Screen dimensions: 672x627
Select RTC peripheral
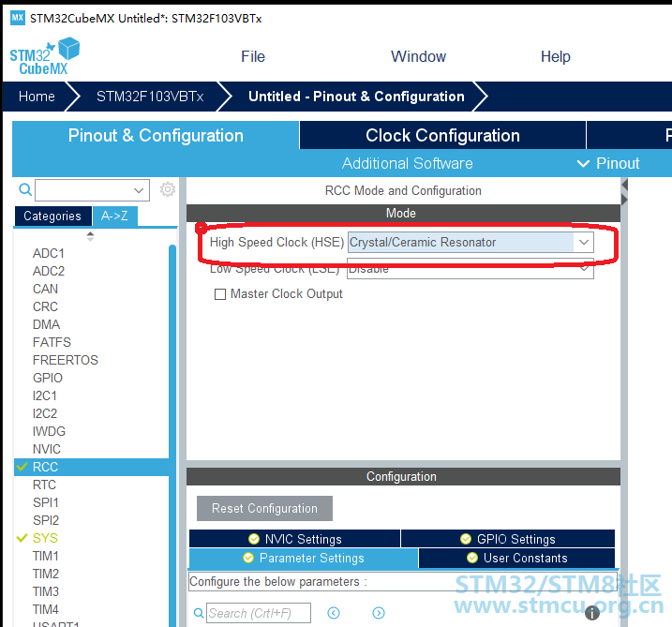tap(44, 485)
